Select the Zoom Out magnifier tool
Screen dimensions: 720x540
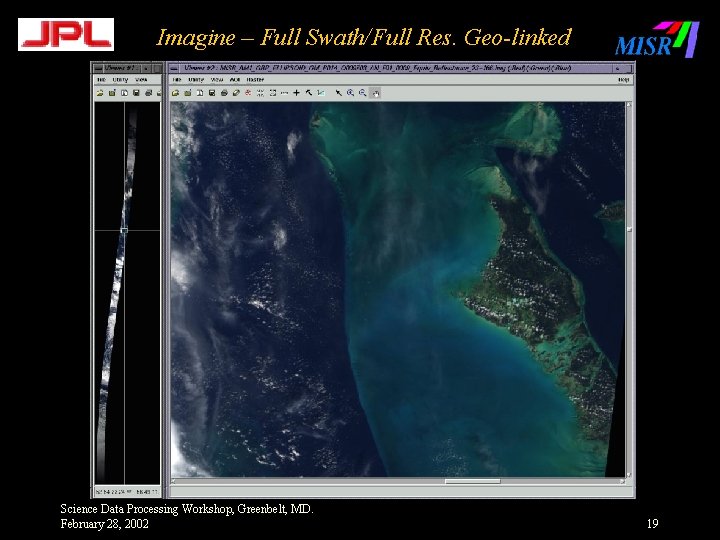pos(363,93)
